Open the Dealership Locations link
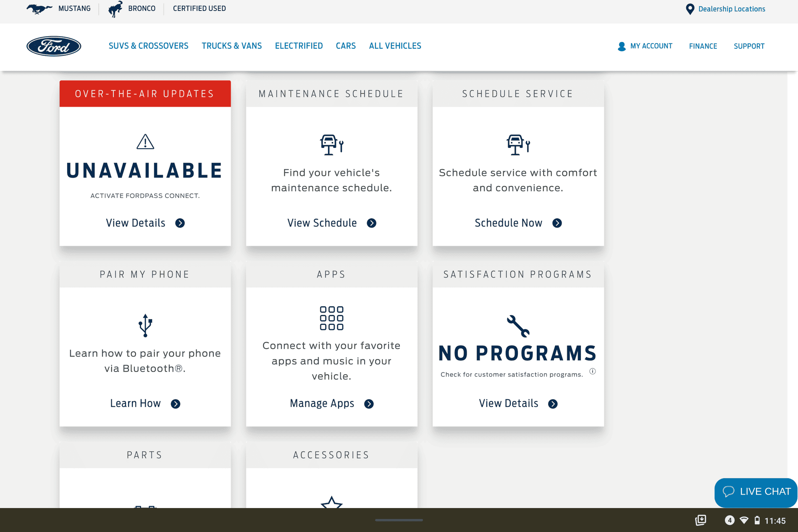Screen dimensions: 798x532 [x=732, y=9]
